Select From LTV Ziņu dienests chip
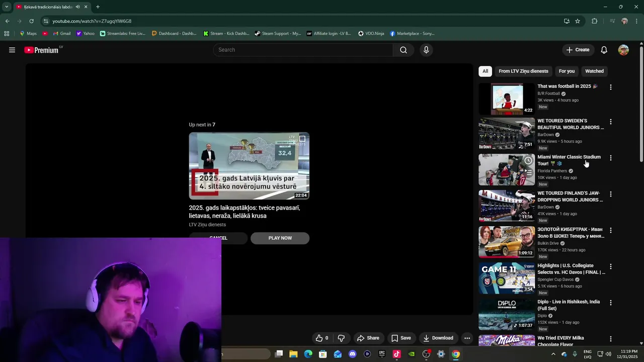 point(523,71)
